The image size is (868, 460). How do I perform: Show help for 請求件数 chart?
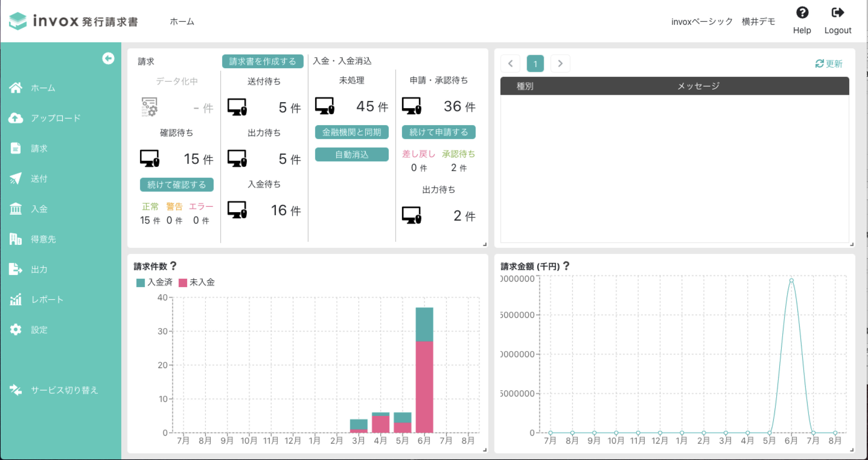tap(173, 266)
